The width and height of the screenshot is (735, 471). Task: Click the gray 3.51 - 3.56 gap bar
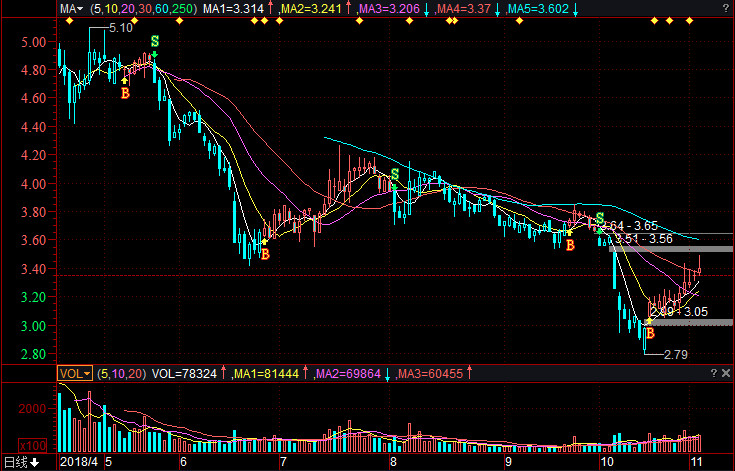672,248
